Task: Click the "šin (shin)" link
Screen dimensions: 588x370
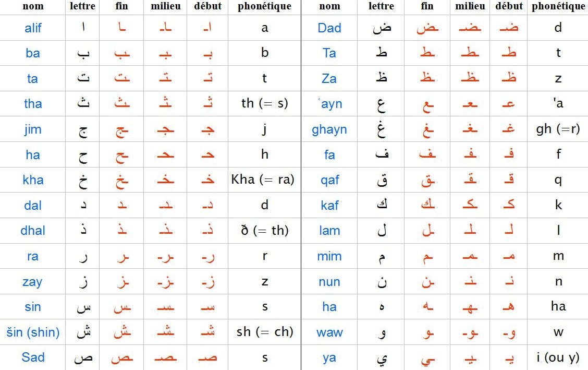Action: tap(33, 332)
